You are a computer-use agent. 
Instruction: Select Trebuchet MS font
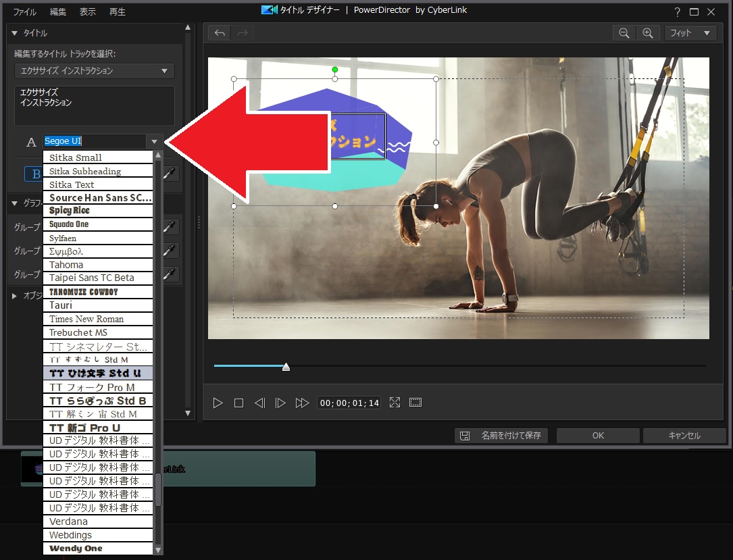pyautogui.click(x=98, y=332)
